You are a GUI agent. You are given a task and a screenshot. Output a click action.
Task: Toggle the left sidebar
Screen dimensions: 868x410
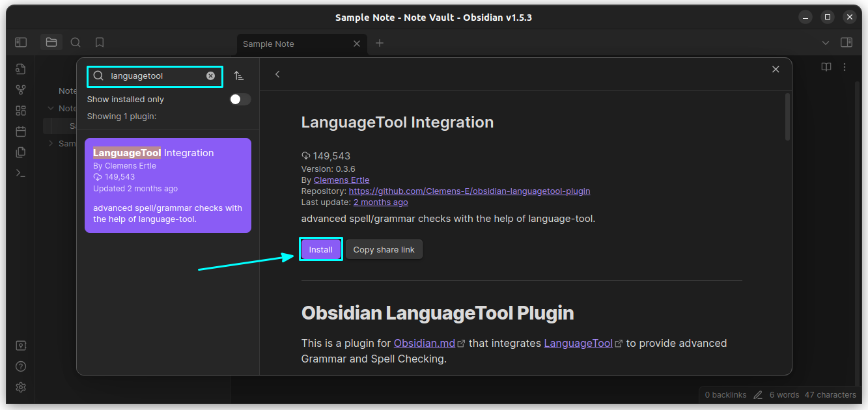point(20,42)
